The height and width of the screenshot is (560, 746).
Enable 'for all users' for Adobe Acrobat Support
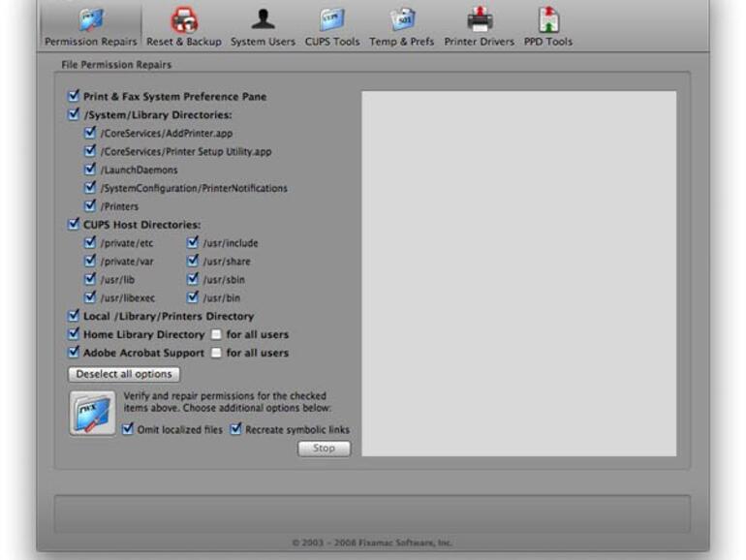[217, 353]
